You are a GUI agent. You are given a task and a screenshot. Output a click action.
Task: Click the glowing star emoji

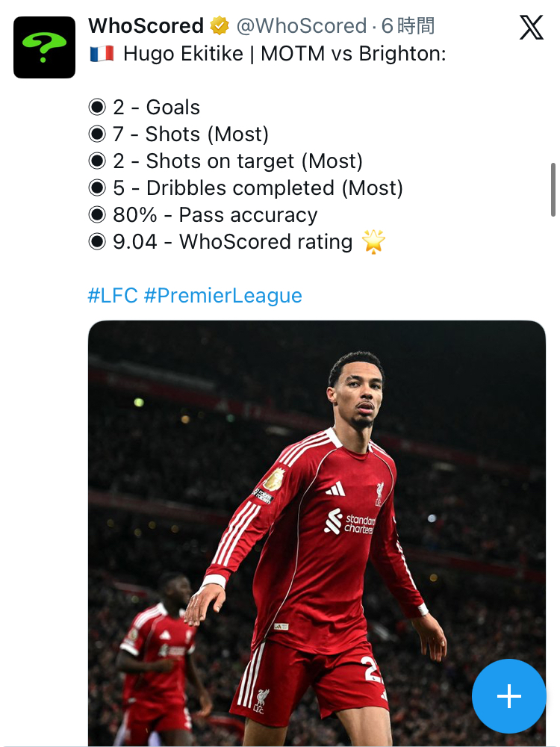(372, 241)
